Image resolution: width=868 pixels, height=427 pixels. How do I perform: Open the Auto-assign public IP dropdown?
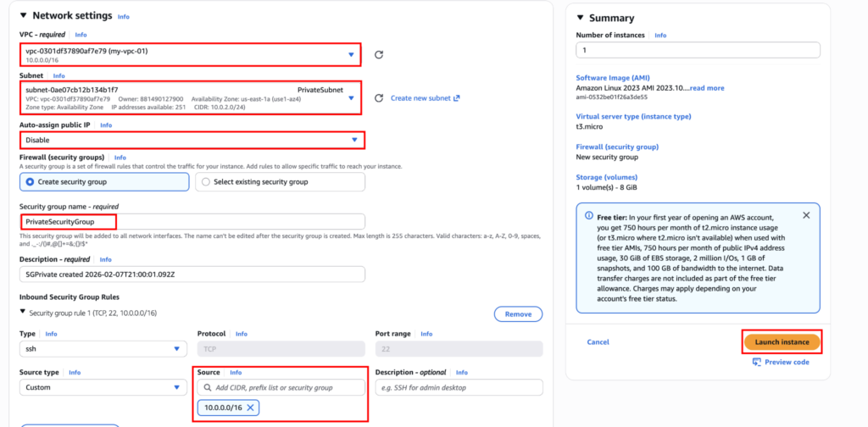[x=354, y=140]
